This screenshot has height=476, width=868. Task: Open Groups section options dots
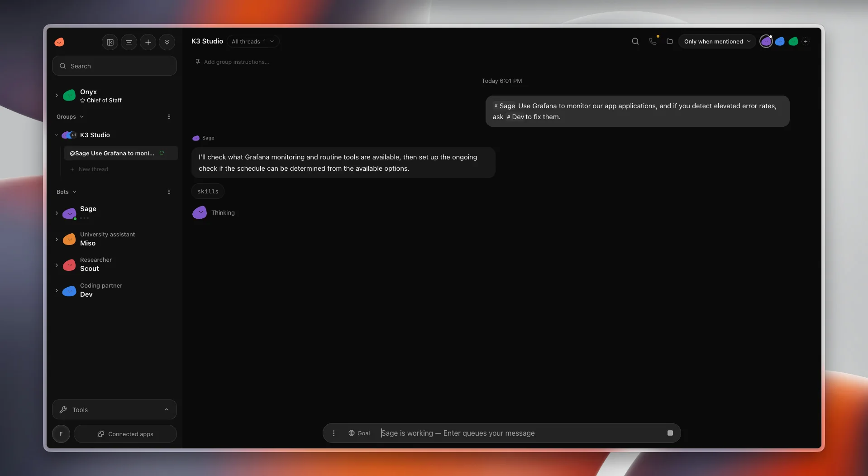(169, 117)
